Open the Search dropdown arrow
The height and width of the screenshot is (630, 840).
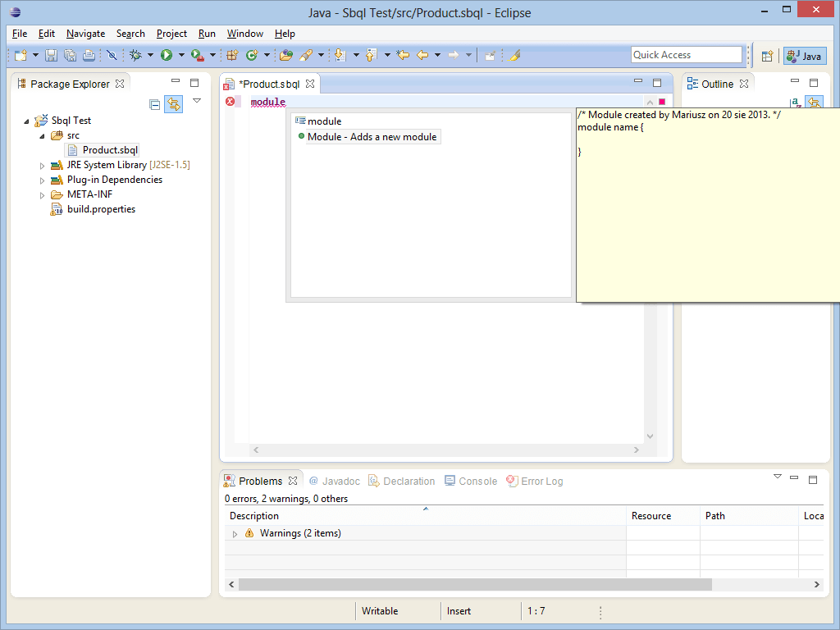click(x=321, y=55)
